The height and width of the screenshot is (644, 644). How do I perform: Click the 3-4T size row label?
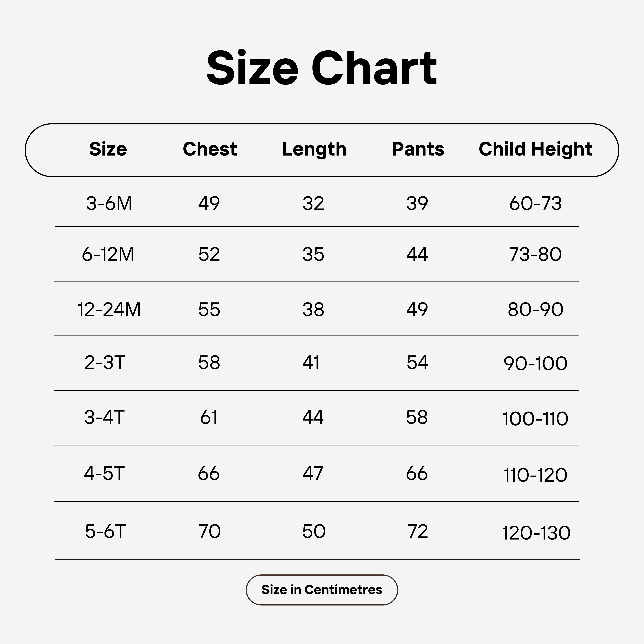coord(104,417)
